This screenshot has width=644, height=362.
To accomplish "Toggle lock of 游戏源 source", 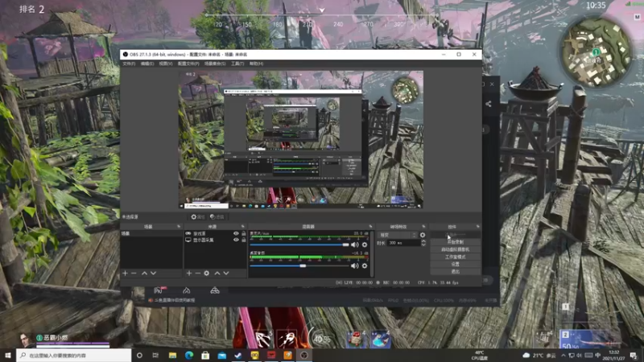I will [244, 233].
